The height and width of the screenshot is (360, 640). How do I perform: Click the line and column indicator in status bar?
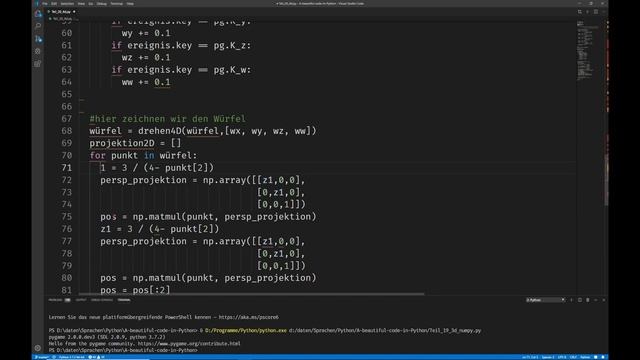point(530,357)
